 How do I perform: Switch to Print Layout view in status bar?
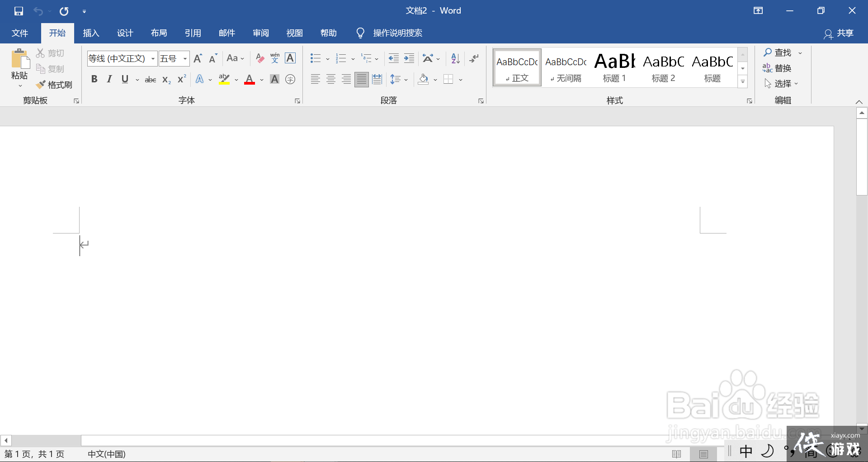tap(703, 454)
